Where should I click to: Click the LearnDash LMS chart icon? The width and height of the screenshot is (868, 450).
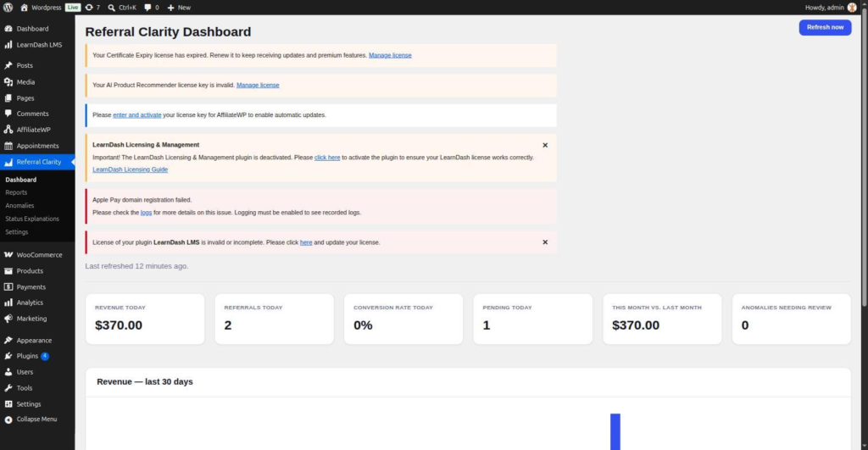[8, 44]
